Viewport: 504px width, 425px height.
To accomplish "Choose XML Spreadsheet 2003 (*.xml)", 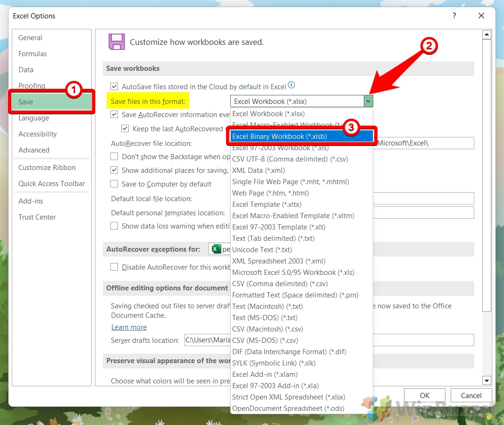I will [302, 261].
